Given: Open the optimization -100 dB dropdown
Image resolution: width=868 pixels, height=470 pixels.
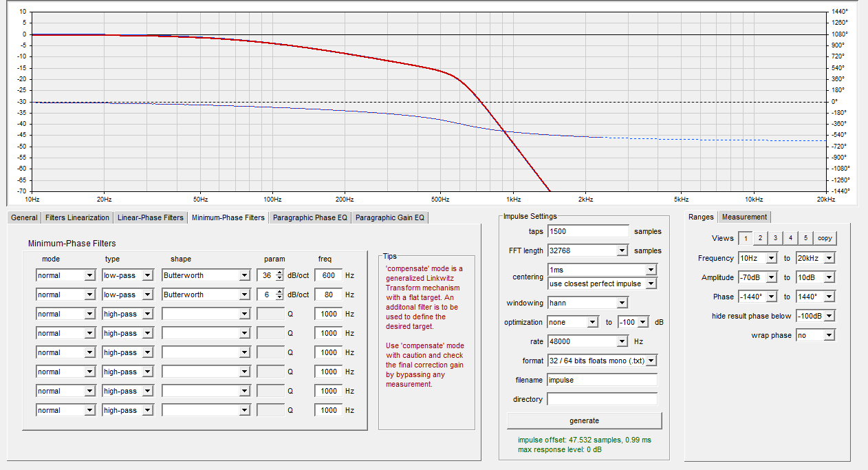Looking at the screenshot, I should pyautogui.click(x=633, y=322).
